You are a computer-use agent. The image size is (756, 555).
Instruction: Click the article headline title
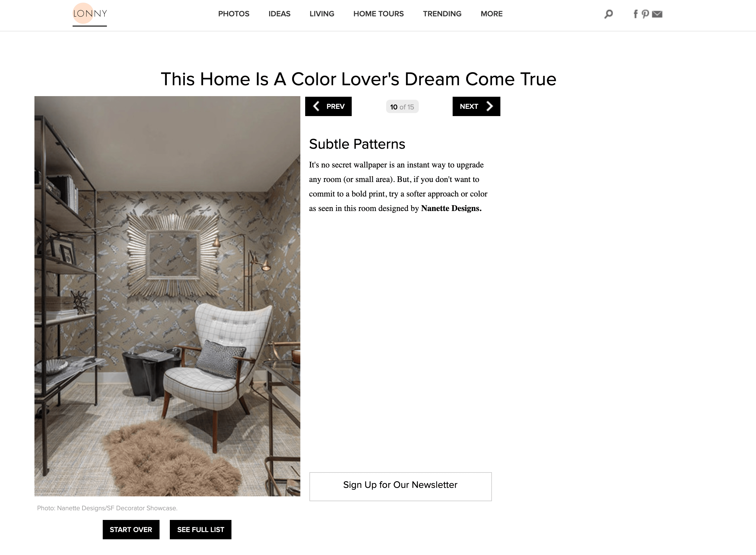pyautogui.click(x=358, y=79)
